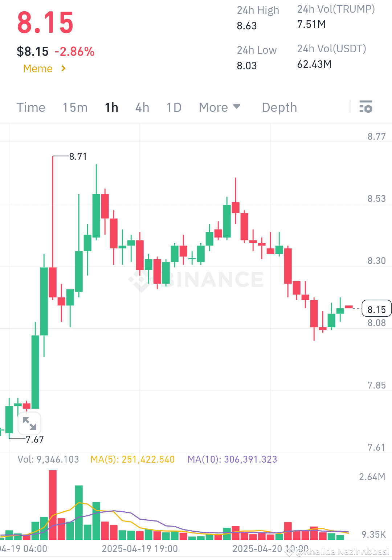Image resolution: width=392 pixels, height=560 pixels.
Task: Toggle the Vol indicator label
Action: click(49, 459)
